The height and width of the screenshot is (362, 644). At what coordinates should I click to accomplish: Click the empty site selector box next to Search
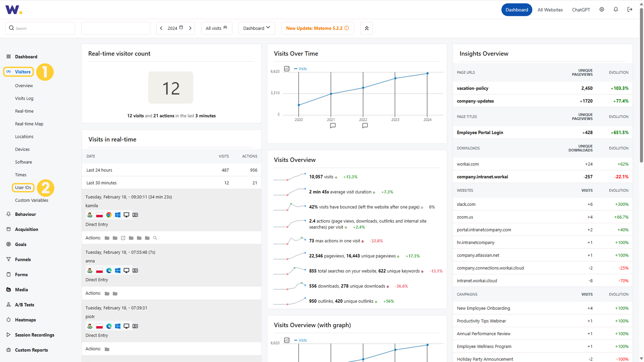click(x=116, y=28)
